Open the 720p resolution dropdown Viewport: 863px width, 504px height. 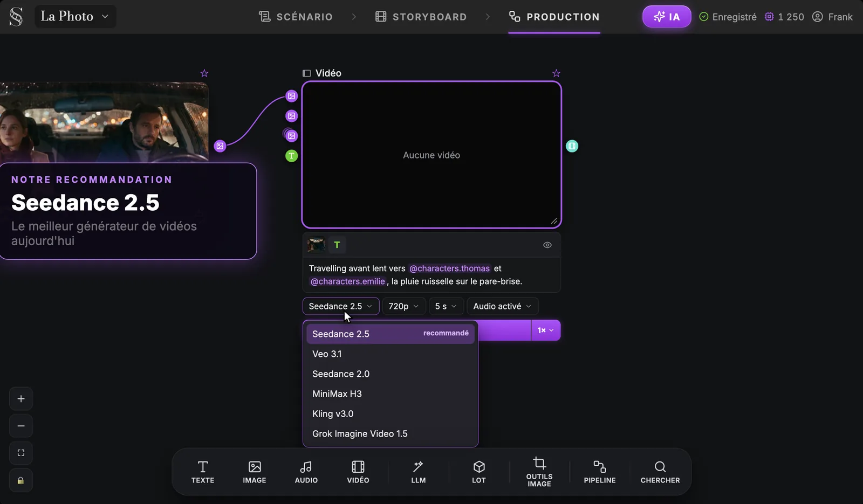coord(404,306)
